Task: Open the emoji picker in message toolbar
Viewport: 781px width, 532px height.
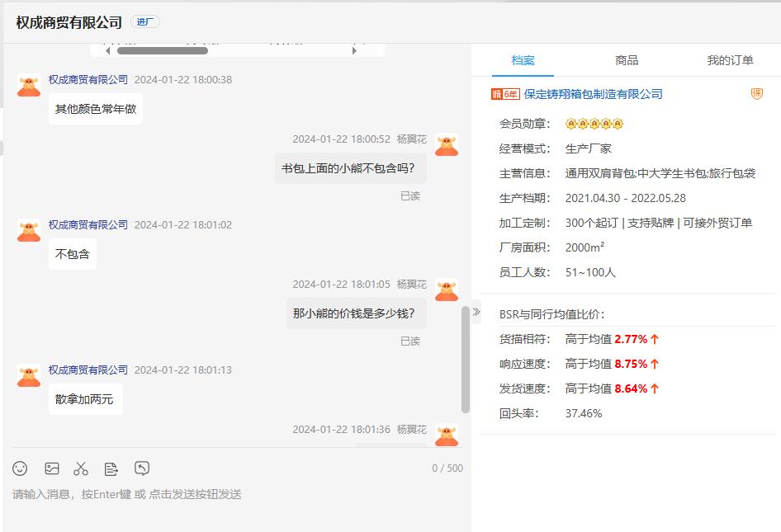Action: 20,468
